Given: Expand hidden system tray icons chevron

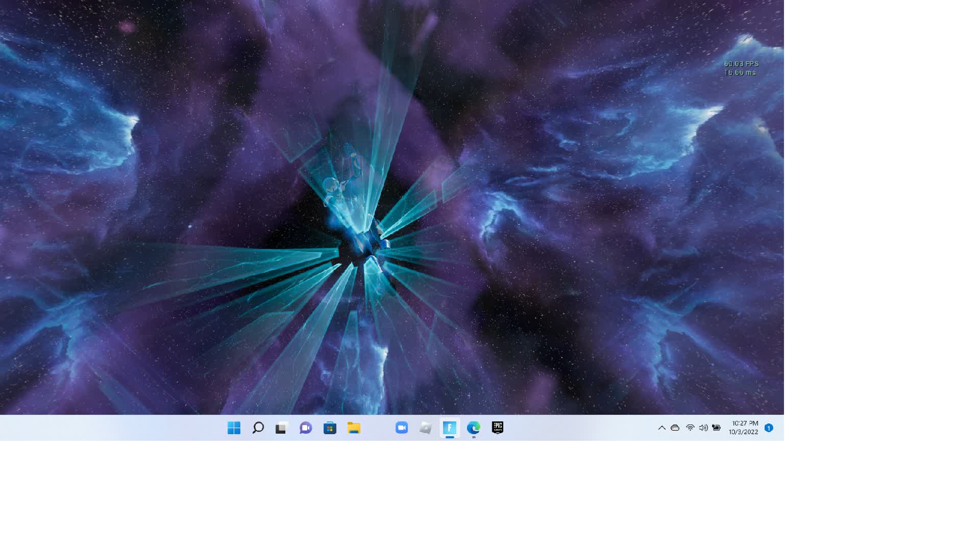Looking at the screenshot, I should tap(661, 428).
